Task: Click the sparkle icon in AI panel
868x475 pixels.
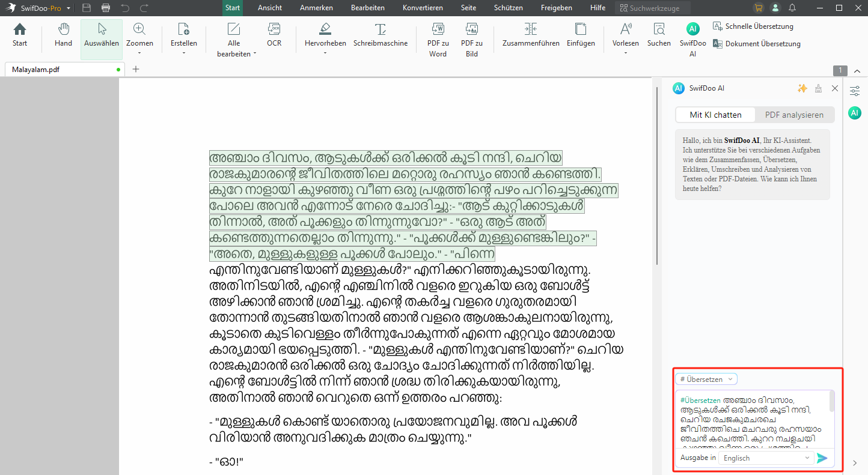Action: click(x=802, y=88)
